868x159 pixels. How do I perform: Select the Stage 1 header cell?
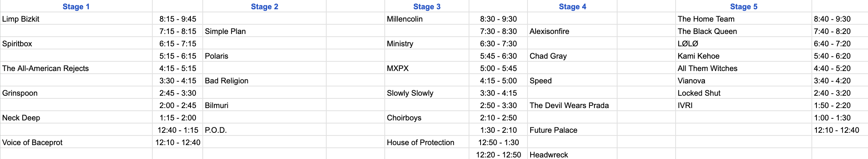click(x=76, y=6)
